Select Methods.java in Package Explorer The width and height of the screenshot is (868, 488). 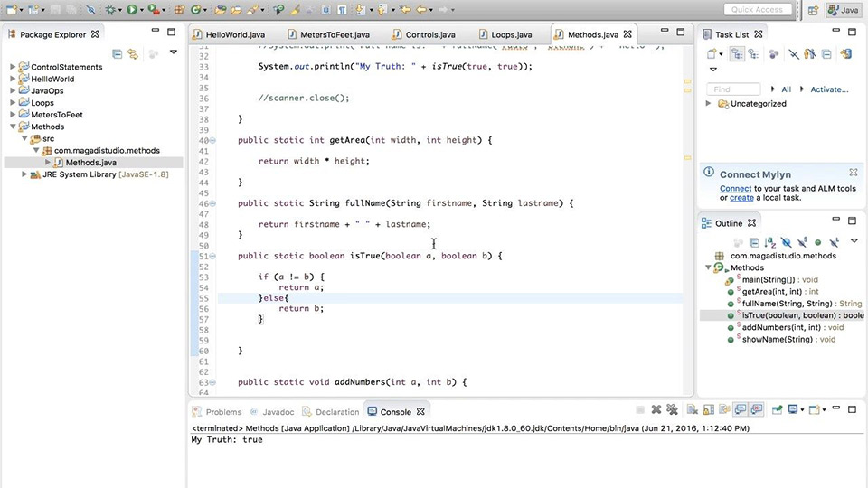90,162
